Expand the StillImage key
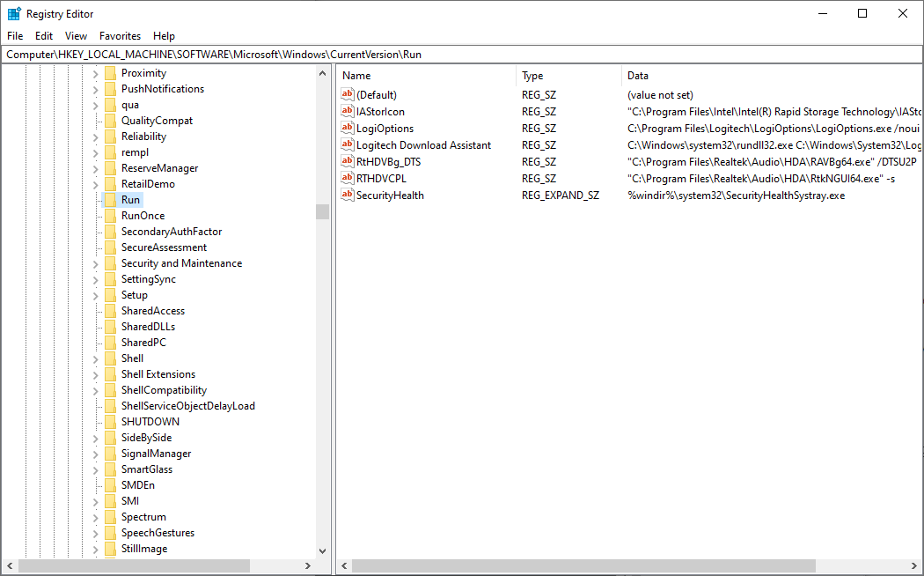Image resolution: width=924 pixels, height=576 pixels. (95, 549)
